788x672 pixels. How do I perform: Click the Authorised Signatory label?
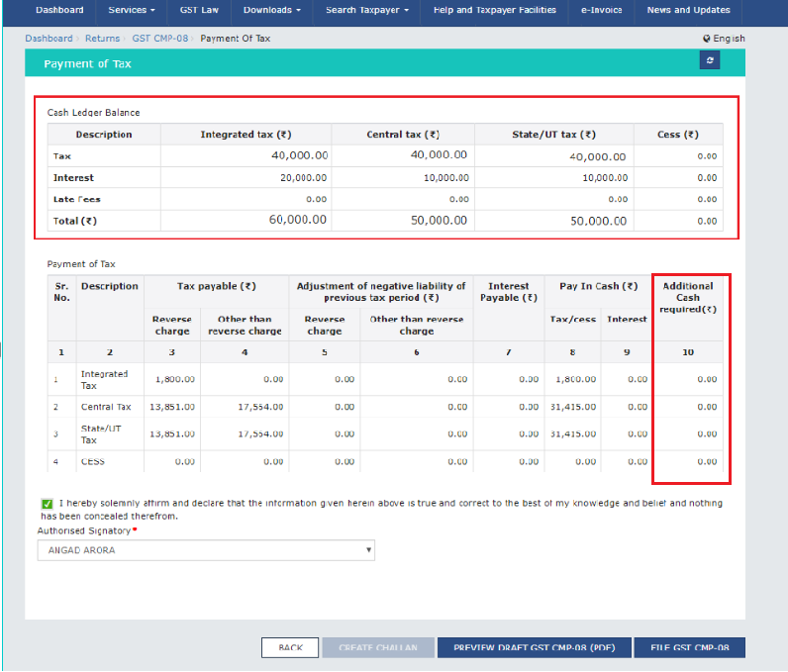click(84, 530)
